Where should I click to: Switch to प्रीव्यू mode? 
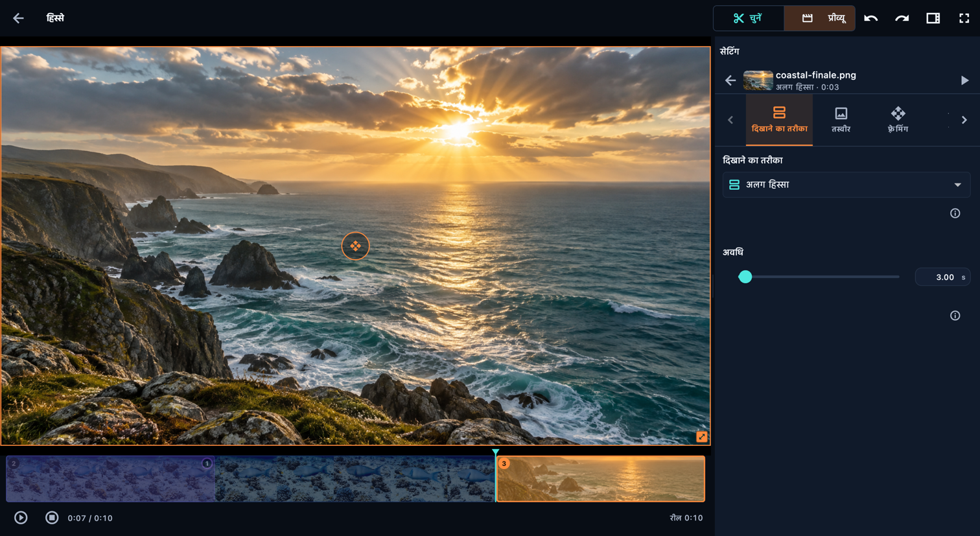[820, 18]
